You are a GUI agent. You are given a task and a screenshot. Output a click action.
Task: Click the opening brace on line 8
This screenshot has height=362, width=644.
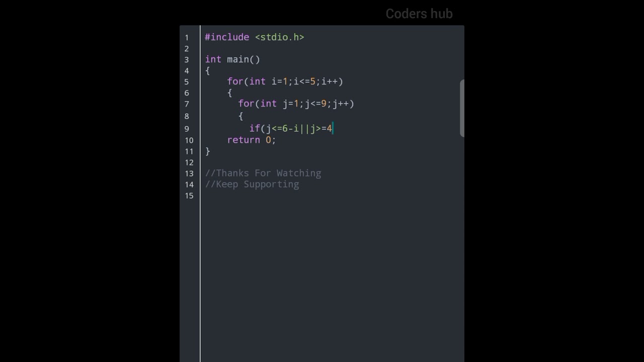click(240, 116)
